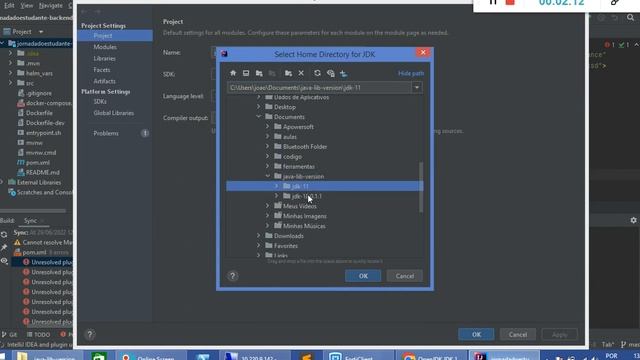Open Global Libraries under Platform Settings
The width and height of the screenshot is (640, 360).
tap(113, 113)
